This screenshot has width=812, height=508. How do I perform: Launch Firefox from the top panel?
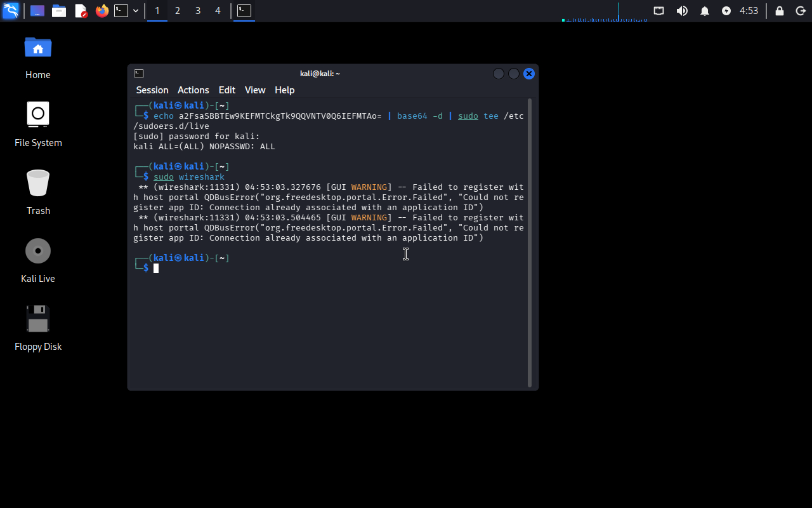pyautogui.click(x=101, y=11)
